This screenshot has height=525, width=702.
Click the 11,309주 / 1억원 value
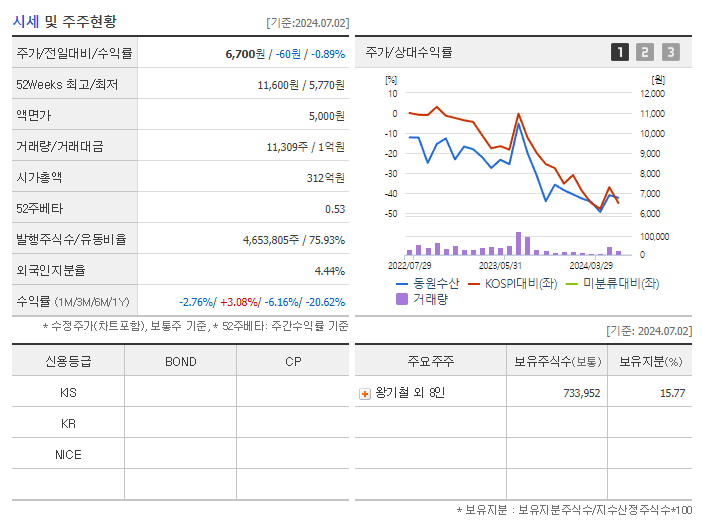point(305,147)
